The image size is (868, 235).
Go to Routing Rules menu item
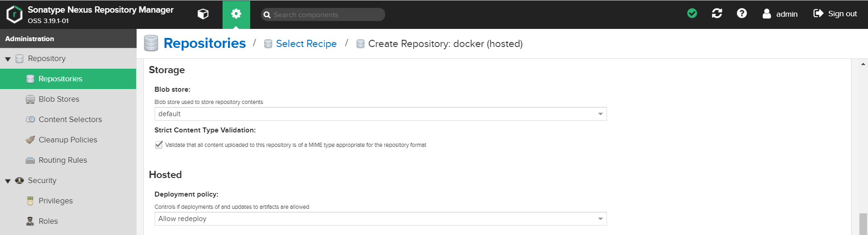(63, 160)
